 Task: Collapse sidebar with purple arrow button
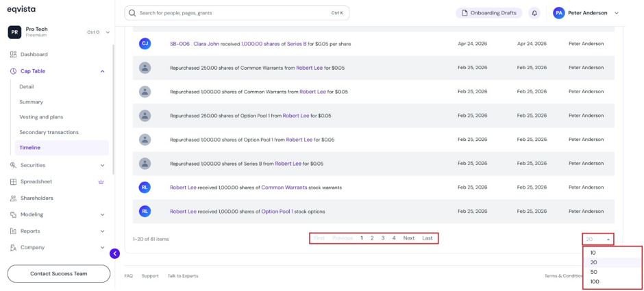tap(114, 253)
